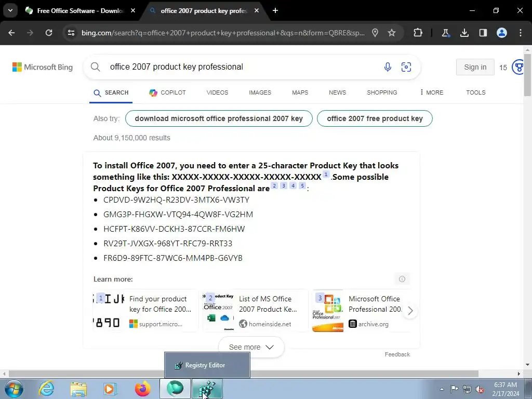Open site information icon in address bar

click(71, 33)
